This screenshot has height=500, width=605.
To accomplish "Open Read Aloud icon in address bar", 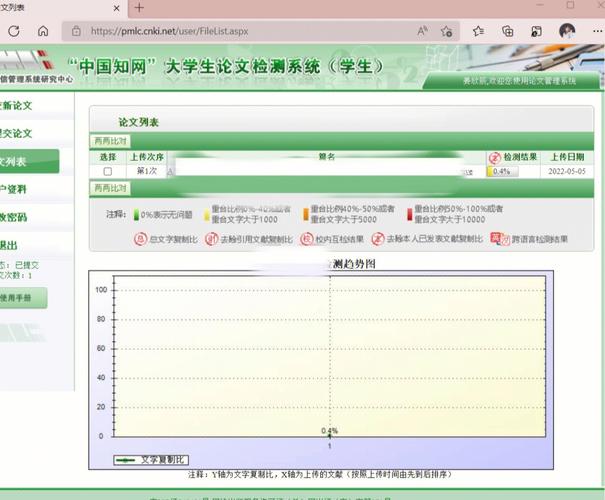I will pos(422,31).
